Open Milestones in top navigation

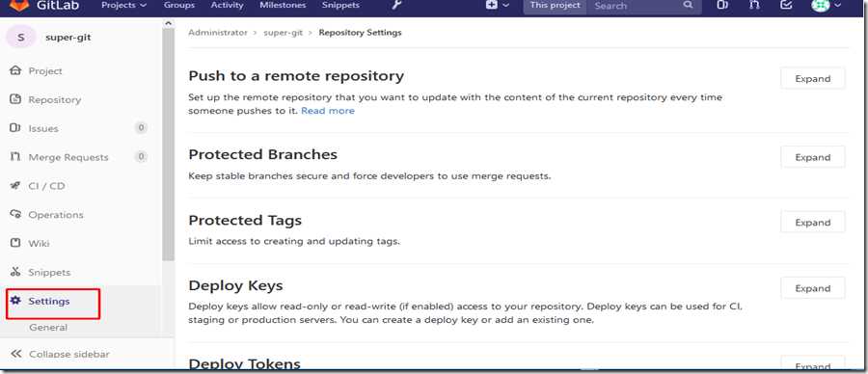point(283,5)
